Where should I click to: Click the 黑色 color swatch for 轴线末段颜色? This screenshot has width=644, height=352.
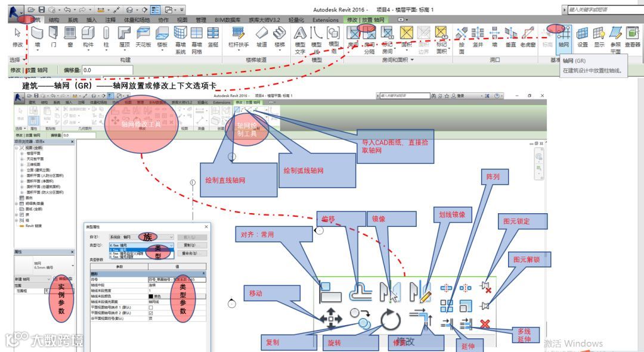click(151, 296)
